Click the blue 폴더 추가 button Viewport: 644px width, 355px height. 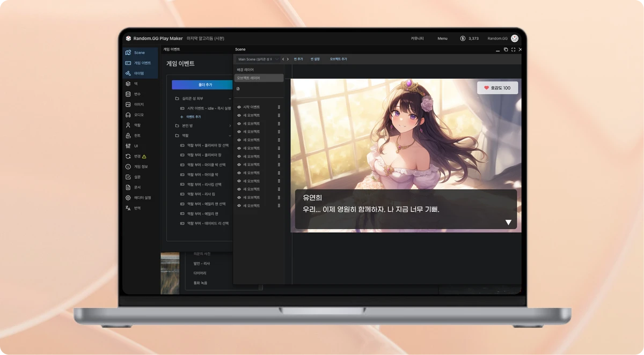point(202,85)
